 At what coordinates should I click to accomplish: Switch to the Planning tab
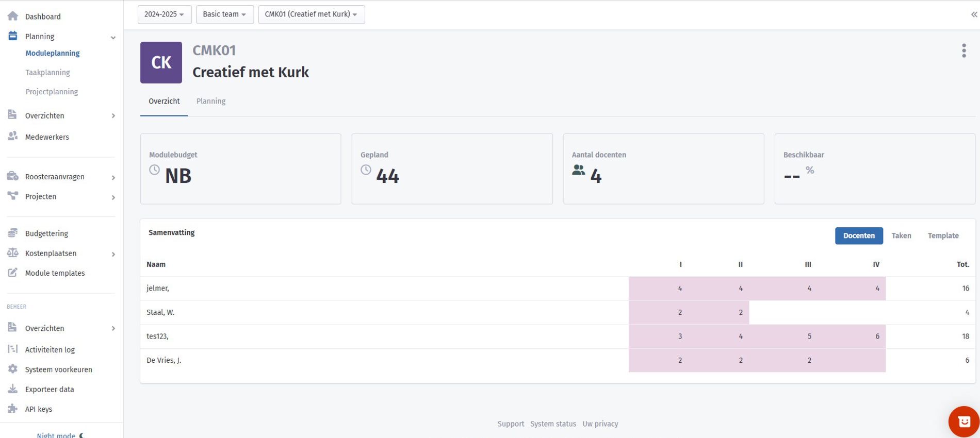coord(211,102)
